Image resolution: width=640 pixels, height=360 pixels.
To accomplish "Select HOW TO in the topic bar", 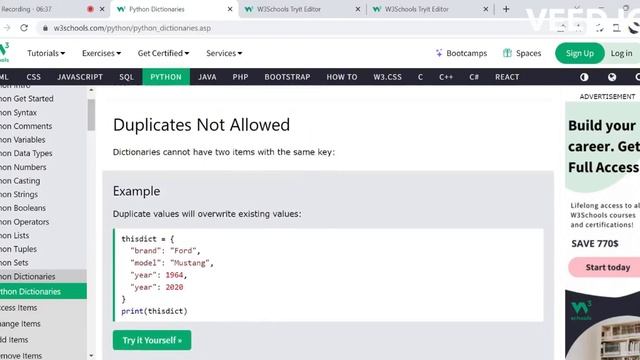I will coord(342,77).
